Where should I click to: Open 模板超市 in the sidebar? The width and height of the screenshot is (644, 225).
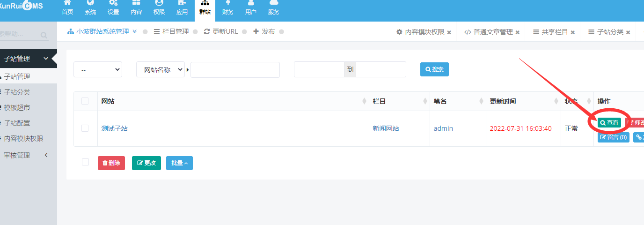[17, 107]
